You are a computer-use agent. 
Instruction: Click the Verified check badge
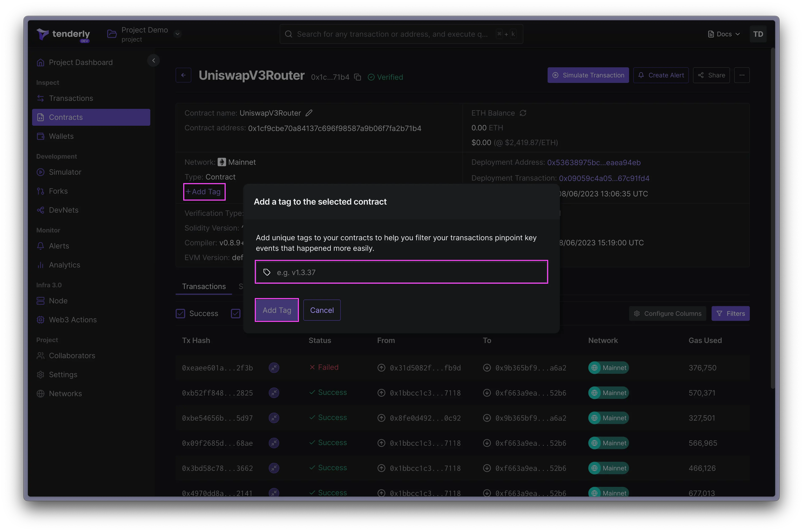click(x=385, y=77)
